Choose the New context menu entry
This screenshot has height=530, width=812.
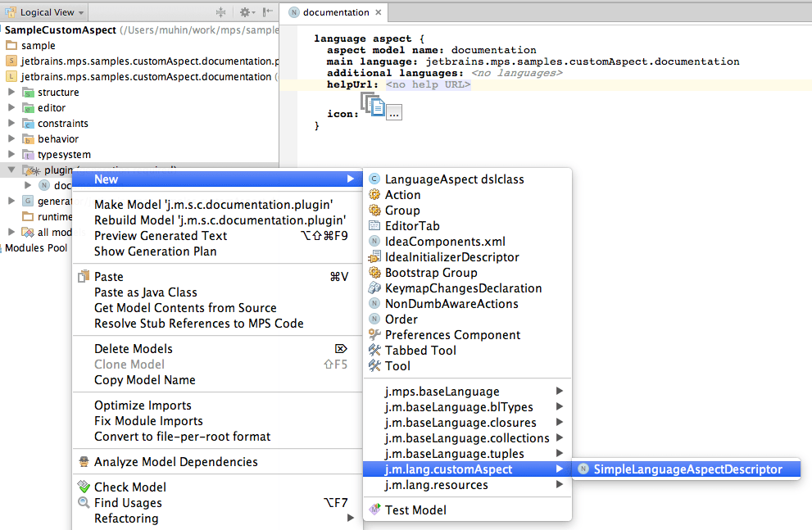[x=217, y=179]
